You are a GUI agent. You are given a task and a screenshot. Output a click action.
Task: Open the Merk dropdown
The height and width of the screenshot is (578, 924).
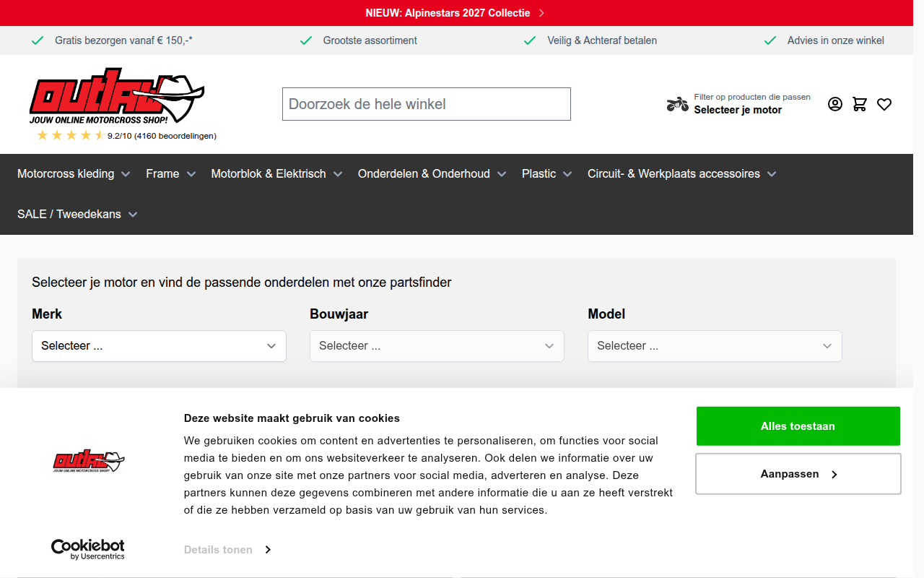point(159,346)
